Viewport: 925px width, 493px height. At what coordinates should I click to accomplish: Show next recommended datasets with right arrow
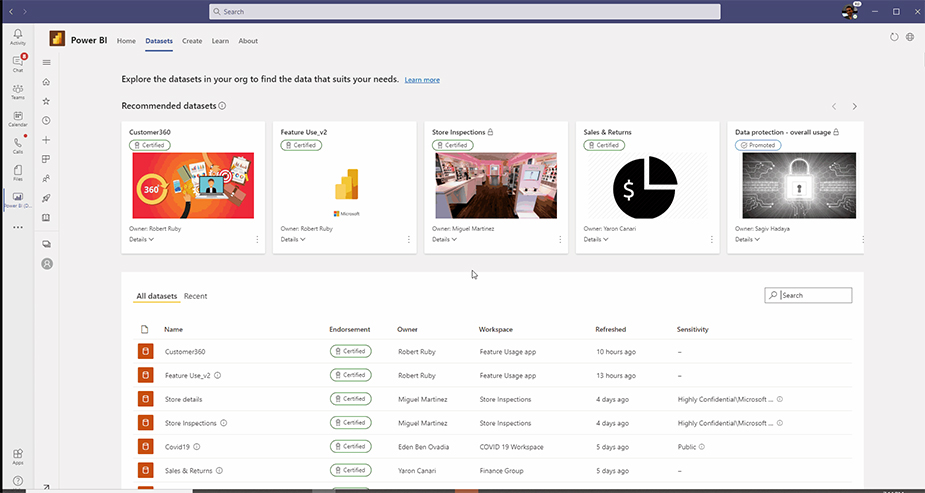click(854, 107)
